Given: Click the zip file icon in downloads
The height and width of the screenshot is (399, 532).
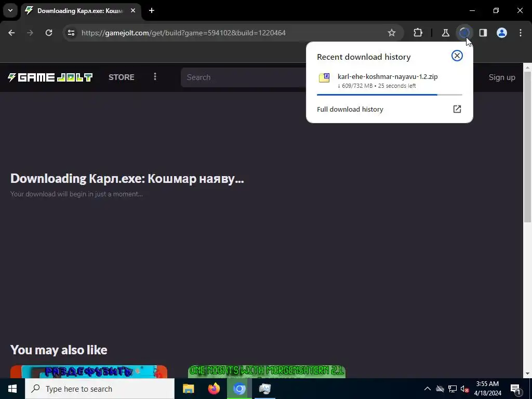Looking at the screenshot, I should (324, 78).
